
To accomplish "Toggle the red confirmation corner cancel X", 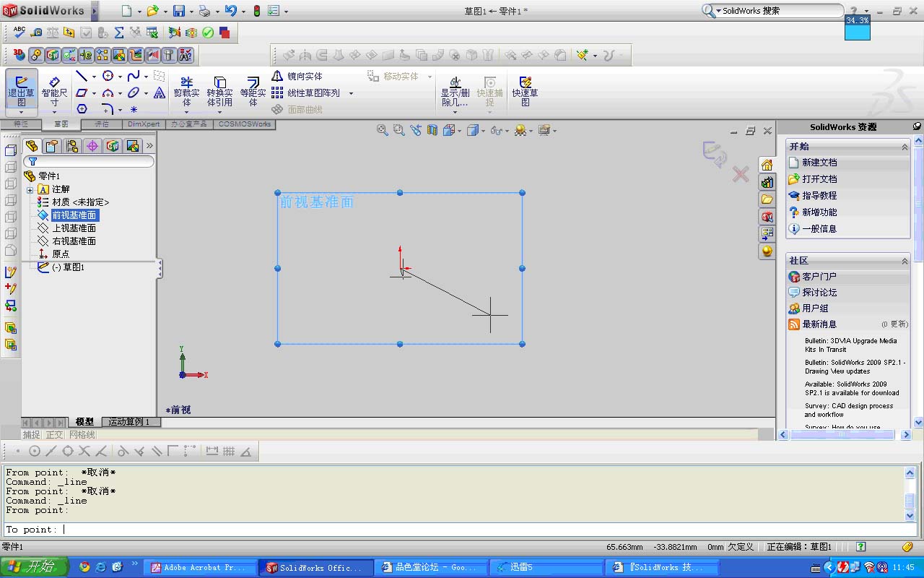I will pos(741,174).
